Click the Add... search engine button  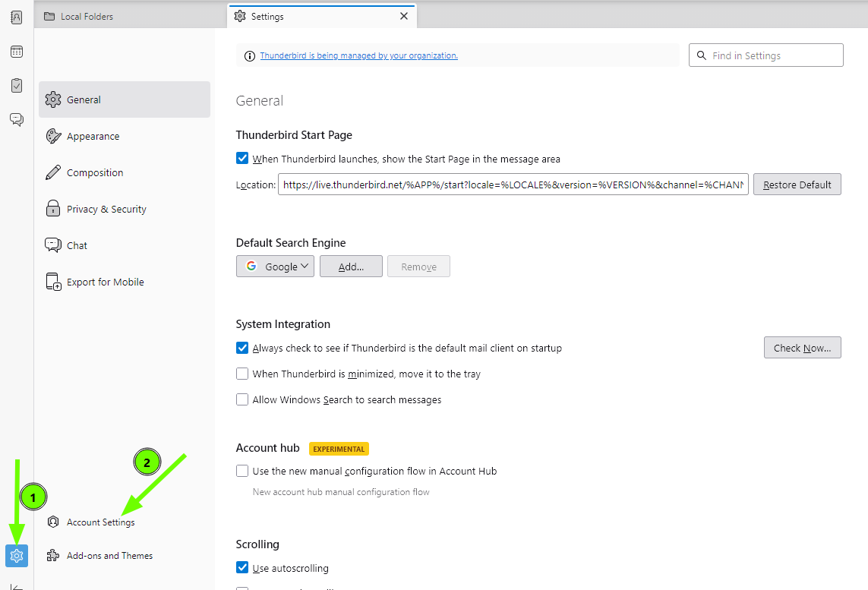coord(351,267)
